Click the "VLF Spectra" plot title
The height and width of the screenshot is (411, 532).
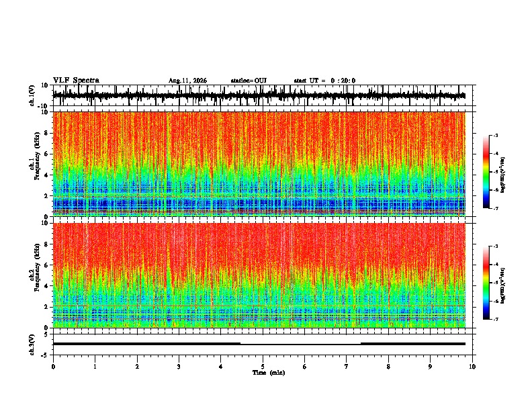click(76, 81)
